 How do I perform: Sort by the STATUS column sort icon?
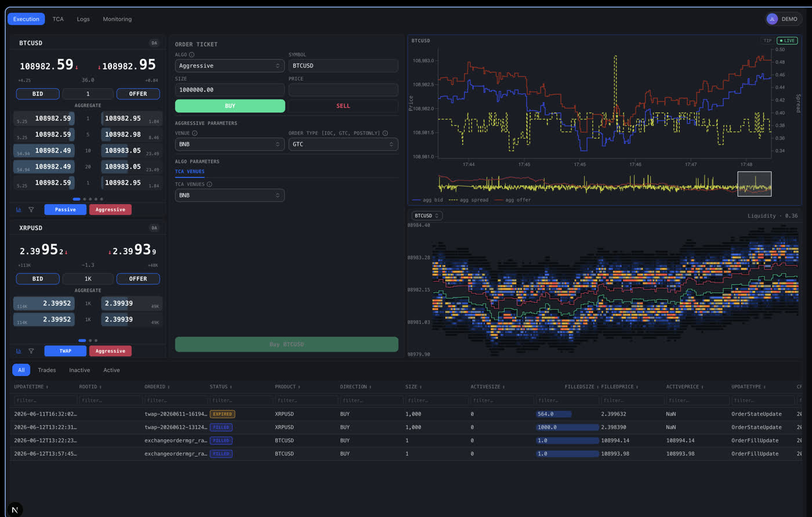(230, 387)
